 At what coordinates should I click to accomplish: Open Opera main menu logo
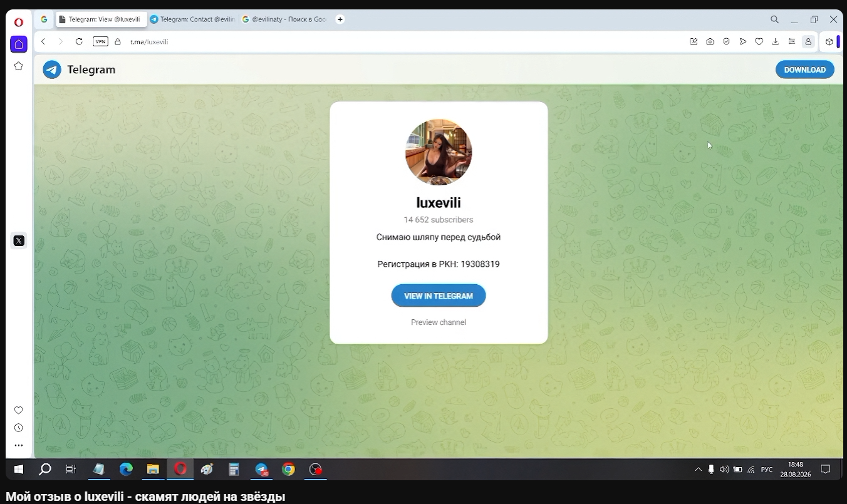tap(19, 22)
